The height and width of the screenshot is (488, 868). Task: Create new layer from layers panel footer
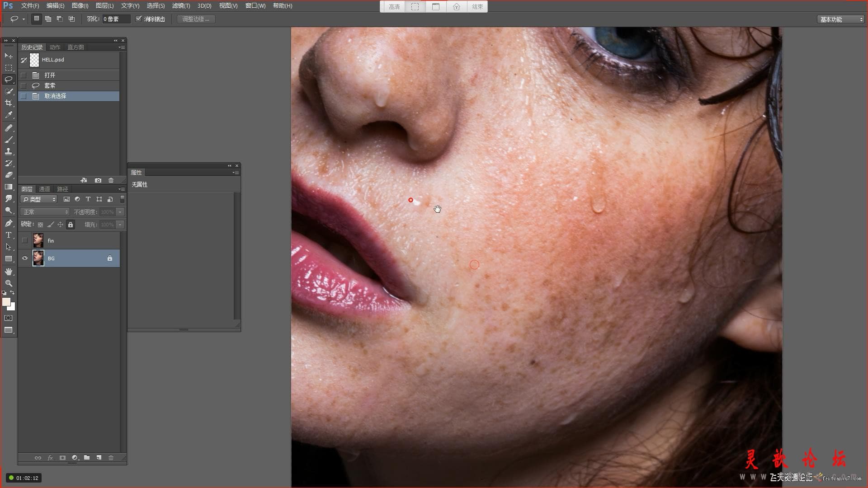[99, 458]
